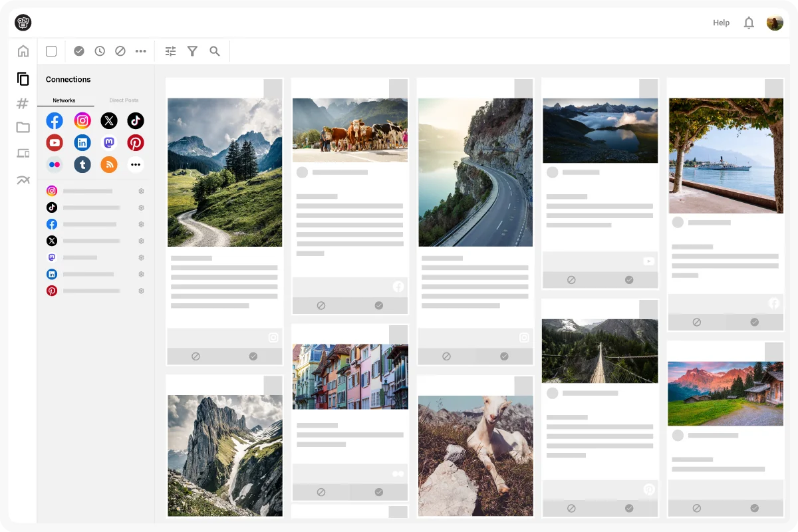Click the TikTok network icon
The height and width of the screenshot is (532, 798).
136,120
